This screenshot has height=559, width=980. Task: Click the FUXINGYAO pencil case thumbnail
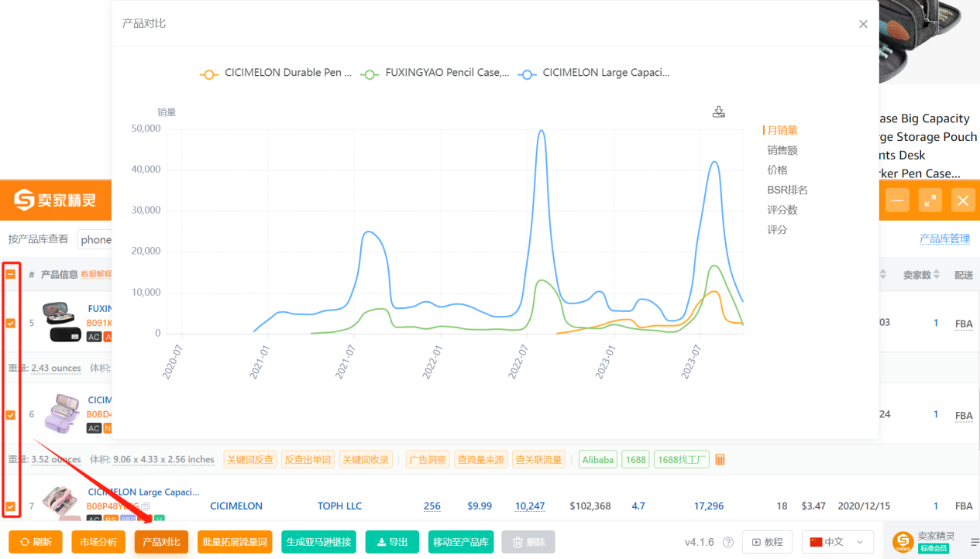[x=61, y=321]
